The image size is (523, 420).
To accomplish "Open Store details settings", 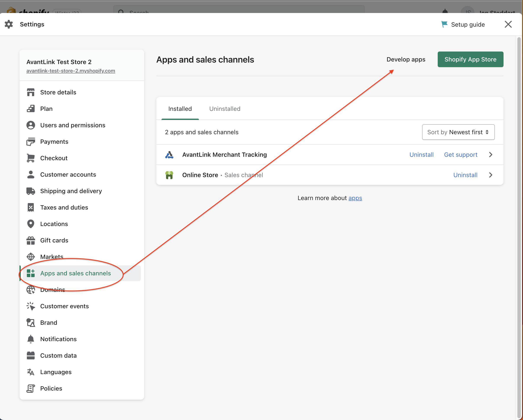I will [x=82, y=92].
